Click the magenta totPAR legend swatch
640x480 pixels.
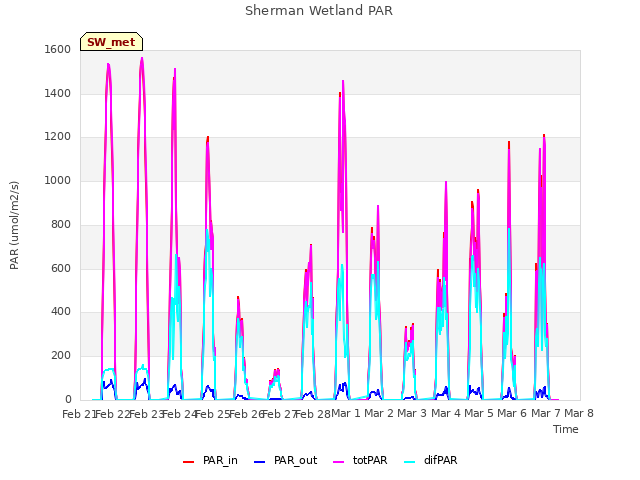coord(339,462)
